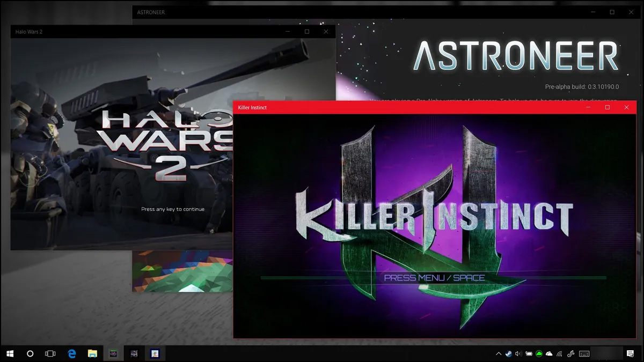
Task: Activate the Astroneer taskbar icon
Action: click(155, 353)
